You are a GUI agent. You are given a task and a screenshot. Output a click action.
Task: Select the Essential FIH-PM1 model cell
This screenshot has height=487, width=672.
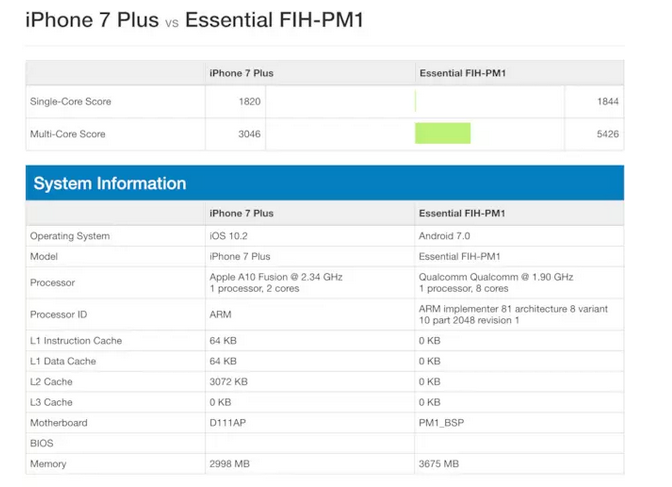click(459, 257)
